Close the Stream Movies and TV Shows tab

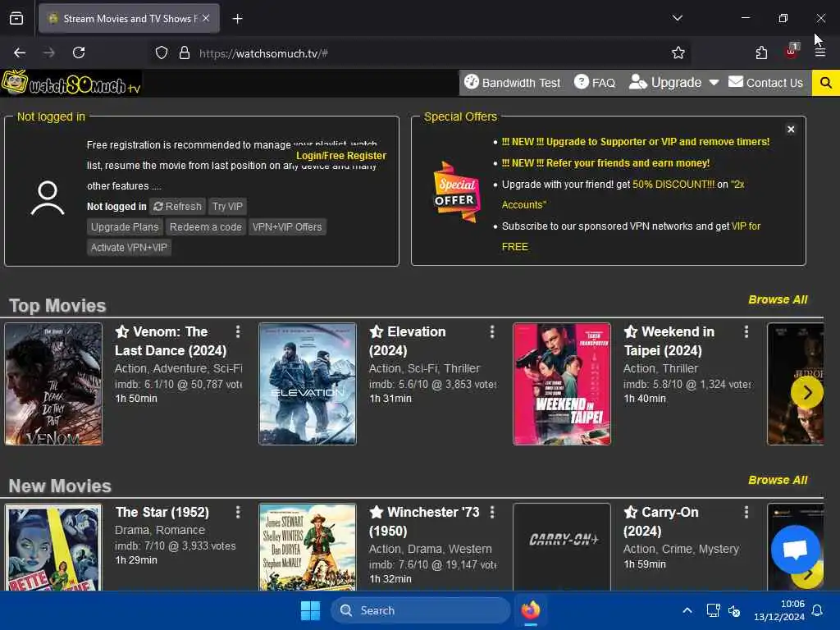tap(206, 18)
